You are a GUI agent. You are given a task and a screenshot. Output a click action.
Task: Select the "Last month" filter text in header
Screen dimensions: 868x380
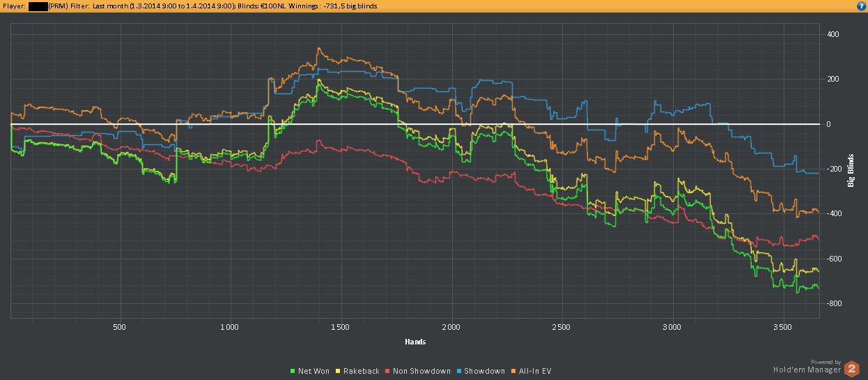pyautogui.click(x=110, y=6)
